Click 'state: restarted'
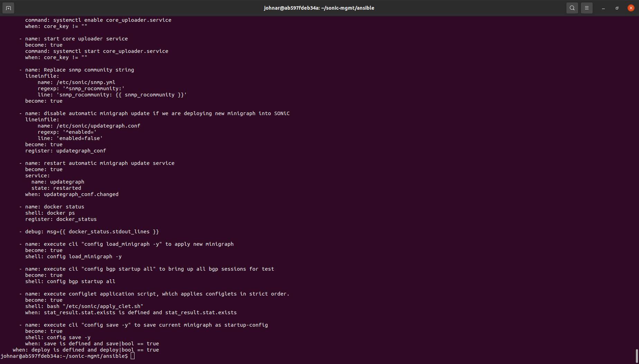The image size is (639, 364). 56,188
